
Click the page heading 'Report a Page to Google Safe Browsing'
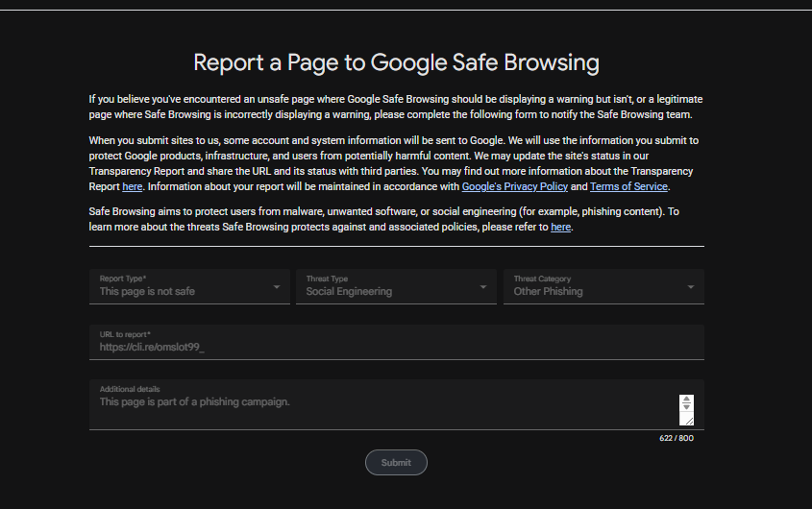[396, 62]
